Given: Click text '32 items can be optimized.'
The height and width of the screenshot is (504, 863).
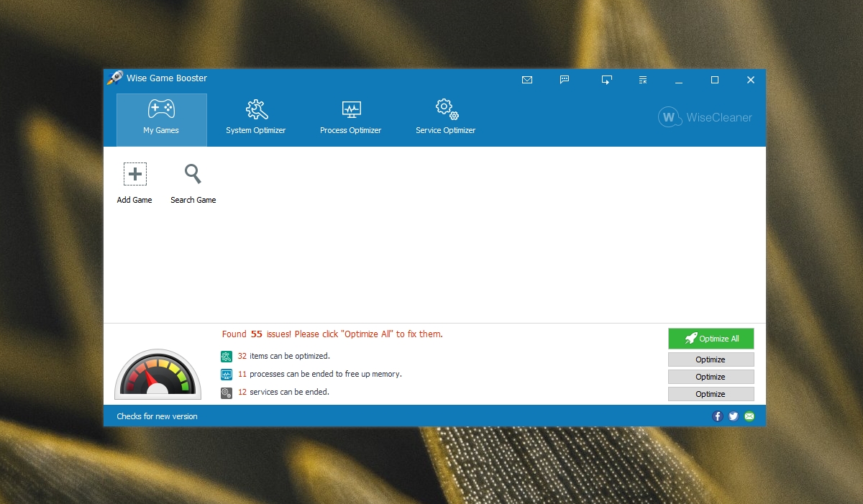Looking at the screenshot, I should (x=283, y=356).
